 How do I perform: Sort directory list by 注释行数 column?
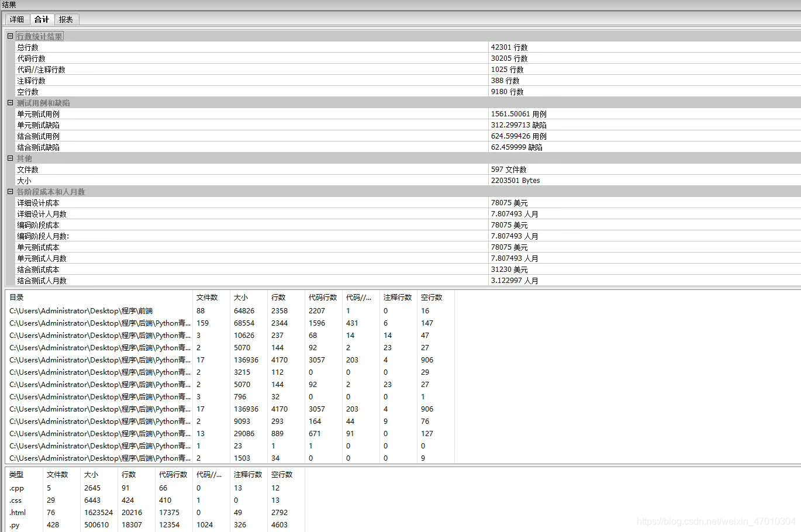(x=398, y=297)
